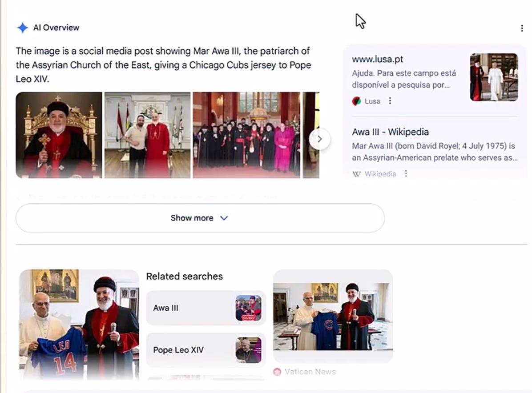This screenshot has width=532, height=393.
Task: Open the Awa III - Wikipedia link
Action: click(x=390, y=132)
